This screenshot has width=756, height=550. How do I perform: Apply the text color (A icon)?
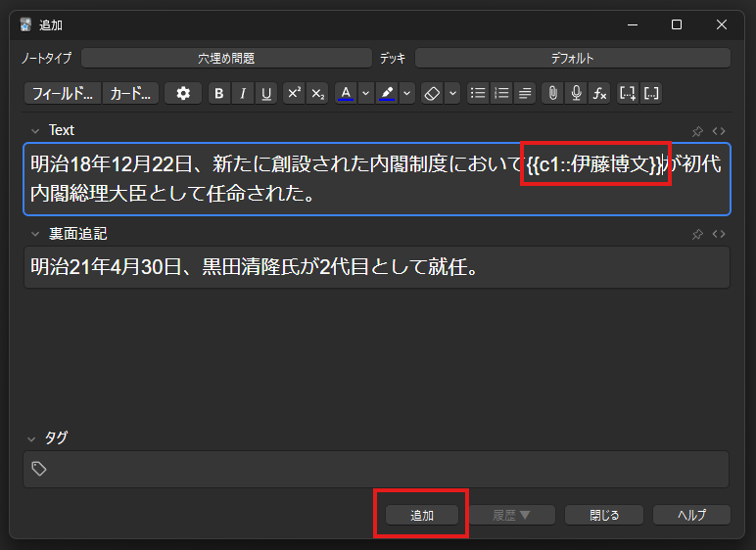click(346, 94)
